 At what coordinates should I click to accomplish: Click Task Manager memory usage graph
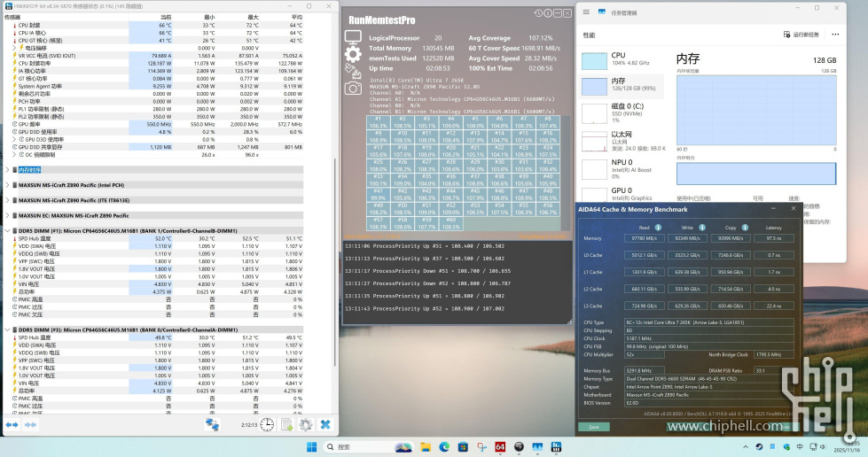755,111
